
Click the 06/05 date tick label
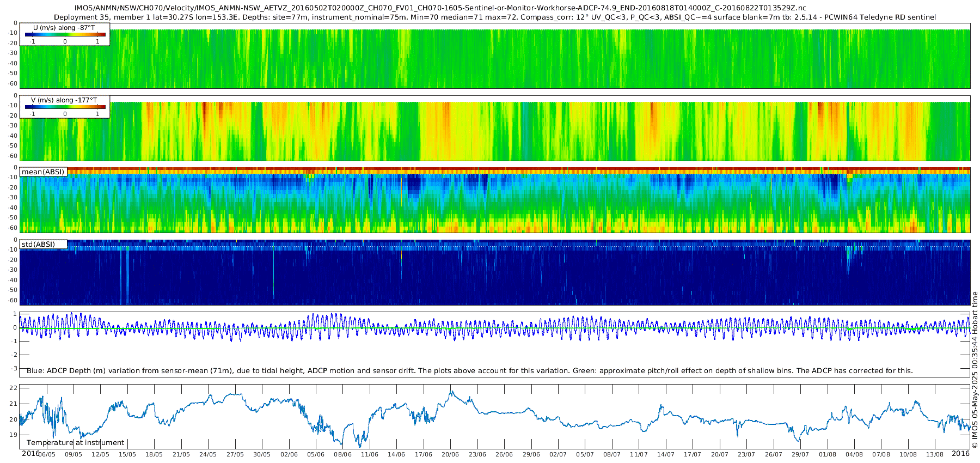pos(46,454)
